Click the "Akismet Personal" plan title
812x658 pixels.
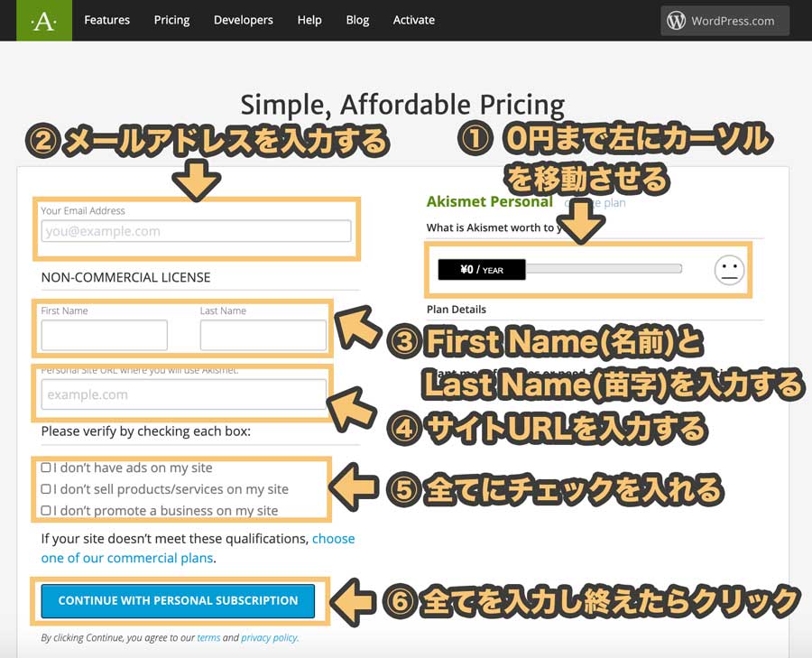489,201
